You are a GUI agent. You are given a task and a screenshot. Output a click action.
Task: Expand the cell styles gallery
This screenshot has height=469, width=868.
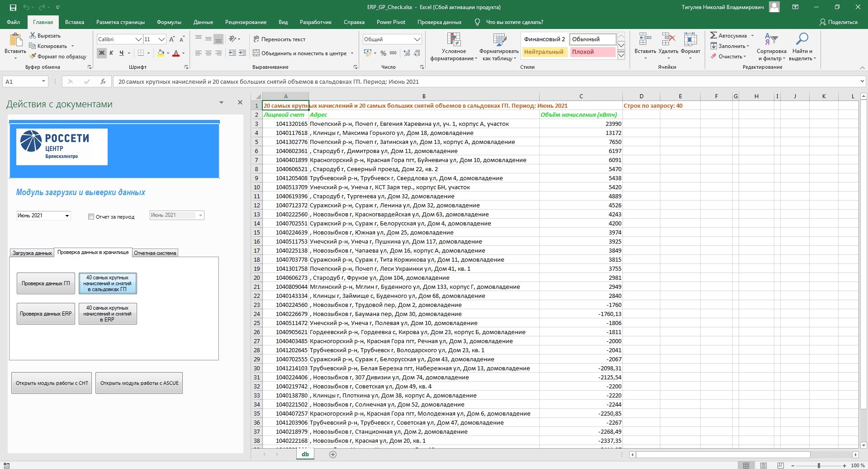[621, 56]
